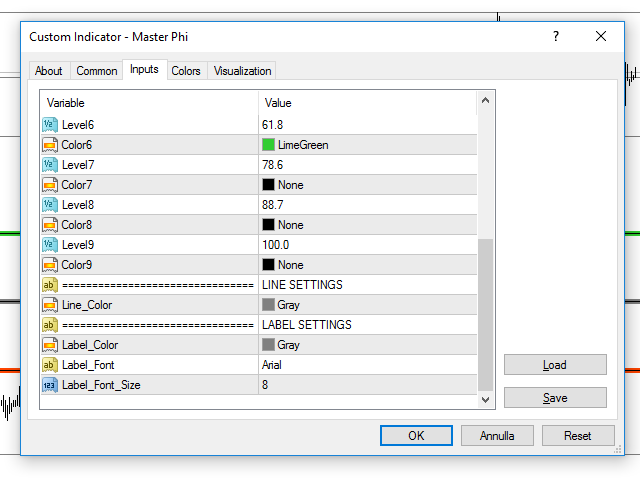Open the Colors tab
Viewport: 640px width, 480px height.
186,71
